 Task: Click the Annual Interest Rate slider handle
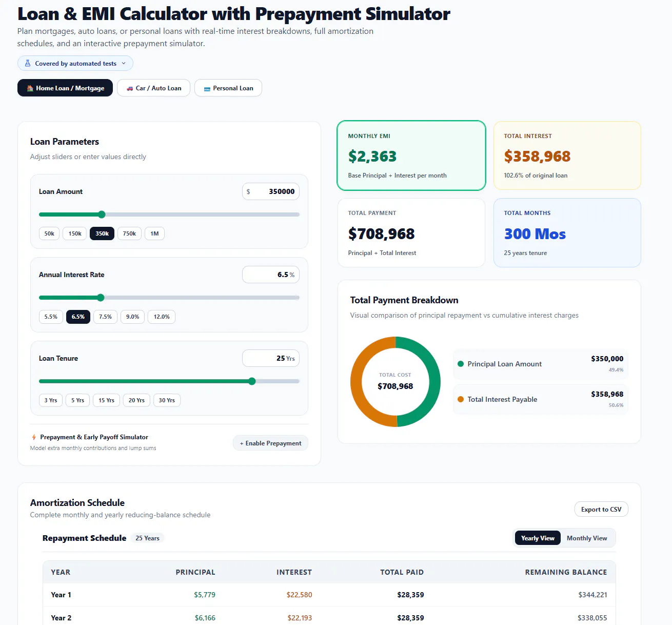(x=101, y=298)
